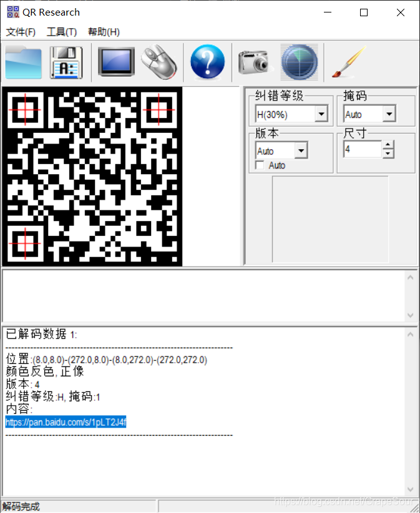Screen dimensions: 420x513
Task: Click the empty preview panel below settings
Action: tap(330, 219)
